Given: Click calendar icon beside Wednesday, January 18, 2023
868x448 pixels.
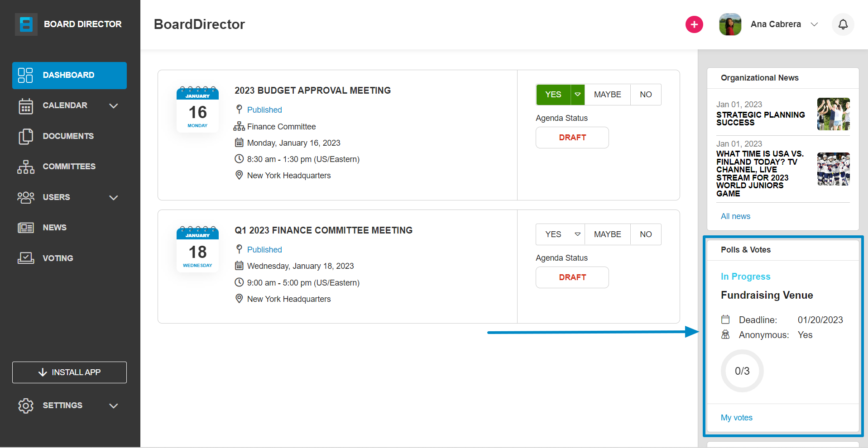Looking at the screenshot, I should point(239,266).
